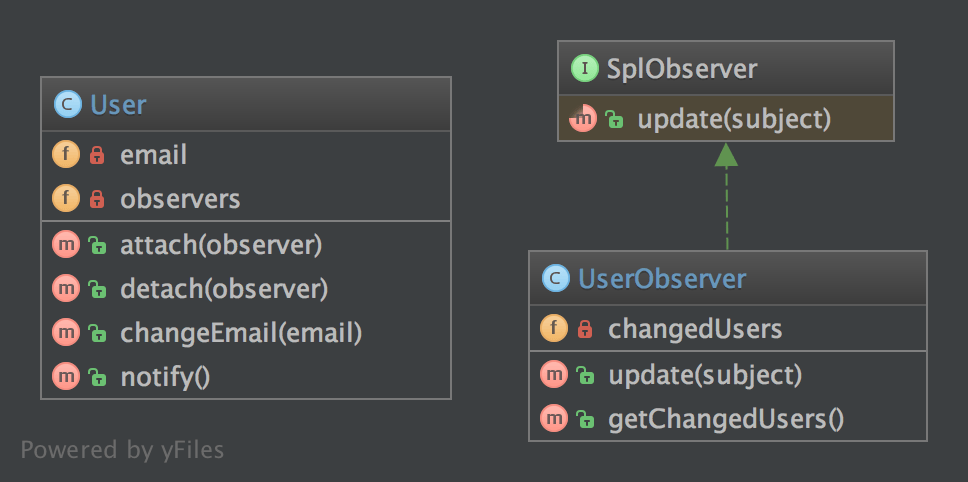The width and height of the screenshot is (968, 482).
Task: Click the email field icon
Action: [x=66, y=155]
